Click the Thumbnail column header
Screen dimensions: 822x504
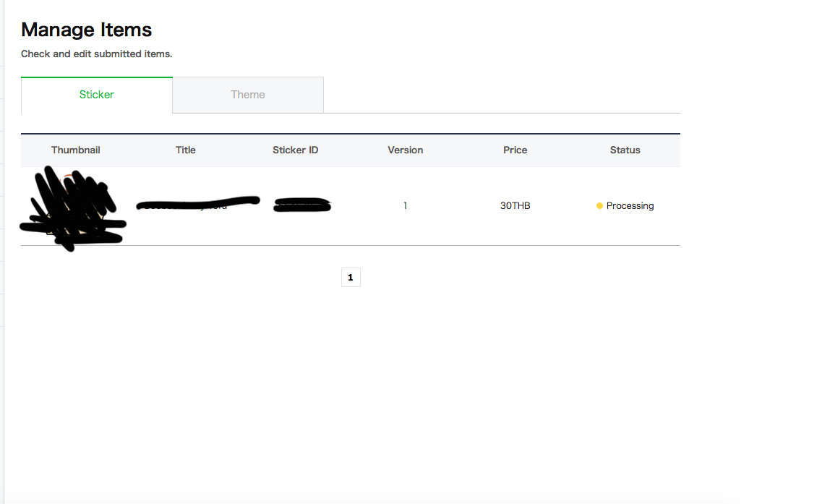pyautogui.click(x=75, y=150)
